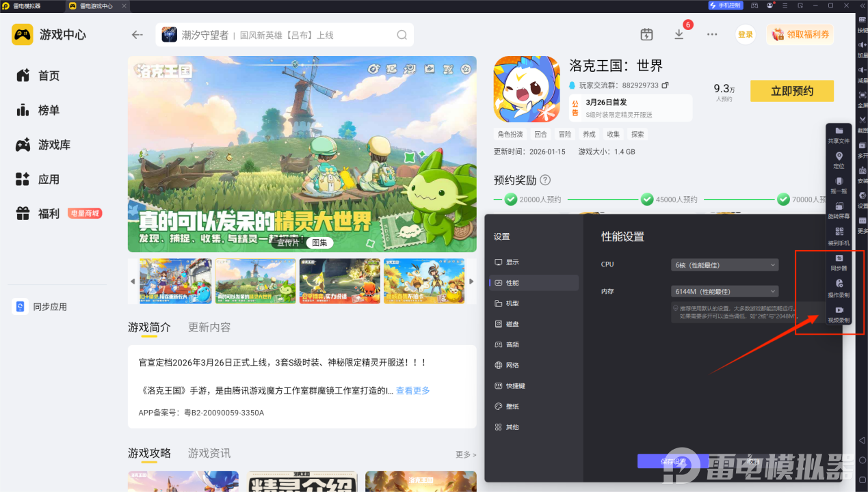Screen dimensions: 868x492
Task: Open the download manager with badge 6
Action: coord(679,34)
